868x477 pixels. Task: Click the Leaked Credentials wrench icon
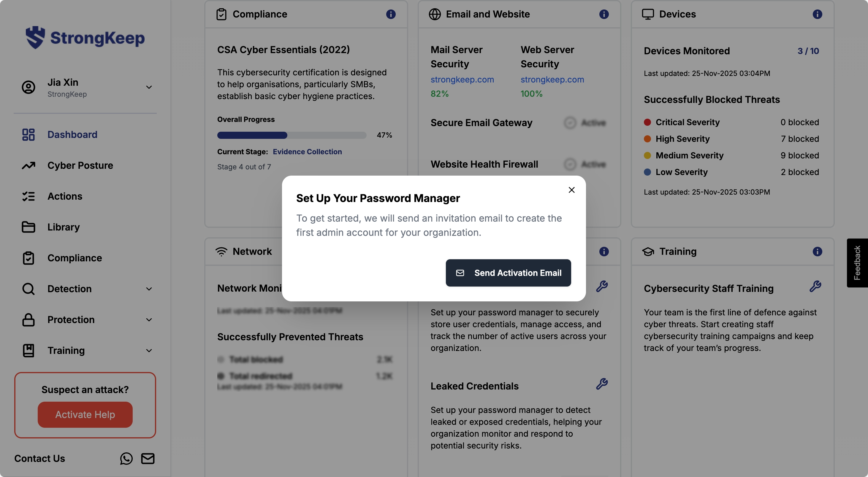click(x=602, y=384)
